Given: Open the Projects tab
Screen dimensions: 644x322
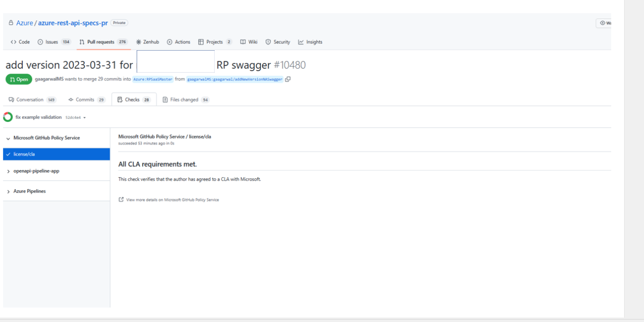Looking at the screenshot, I should (x=215, y=42).
